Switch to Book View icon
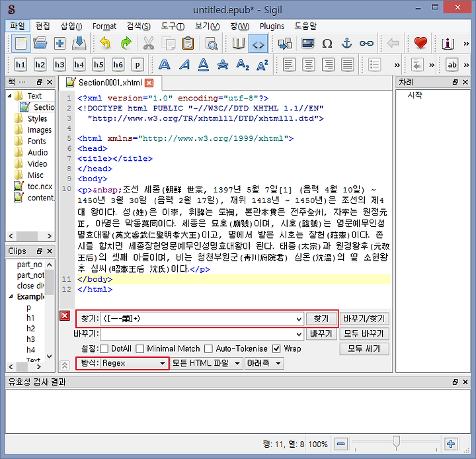The height and width of the screenshot is (459, 476). pyautogui.click(x=239, y=44)
